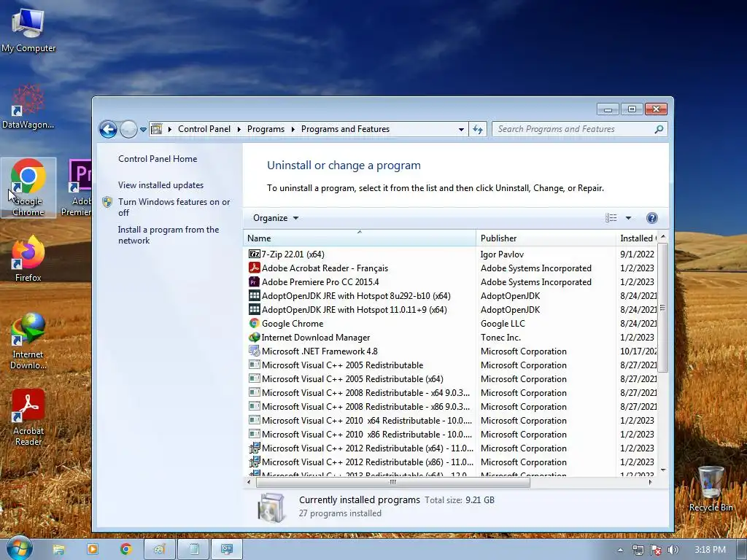Open My Computer desktop icon
Viewport: 747px width, 560px height.
(28, 29)
